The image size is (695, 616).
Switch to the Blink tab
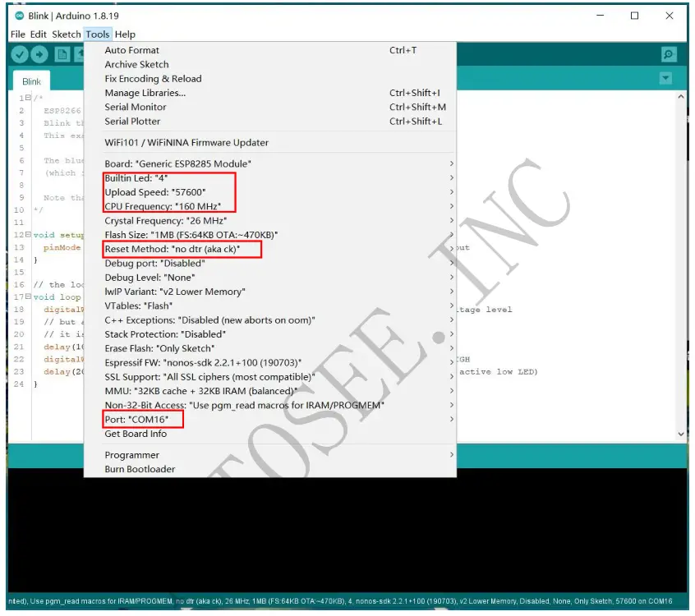click(30, 81)
